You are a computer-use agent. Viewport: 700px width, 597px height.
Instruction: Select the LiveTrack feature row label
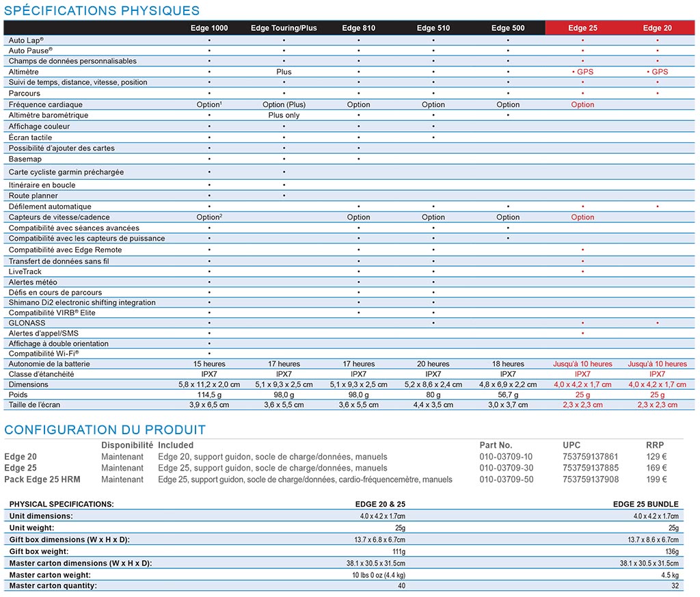pos(25,271)
